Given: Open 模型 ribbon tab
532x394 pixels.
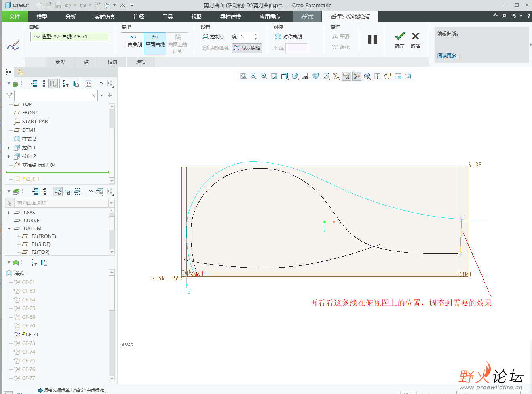Looking at the screenshot, I should tap(42, 17).
